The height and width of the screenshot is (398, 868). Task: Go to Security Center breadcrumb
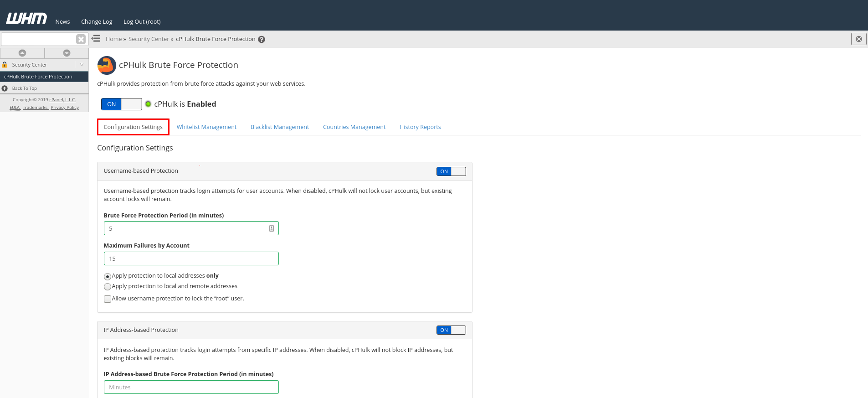[149, 39]
